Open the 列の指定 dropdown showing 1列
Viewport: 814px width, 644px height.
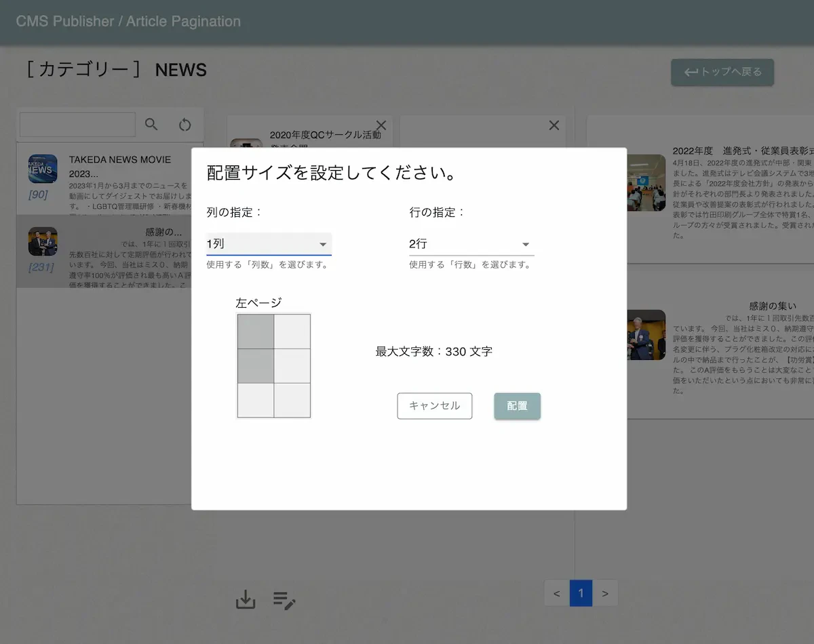(x=269, y=243)
